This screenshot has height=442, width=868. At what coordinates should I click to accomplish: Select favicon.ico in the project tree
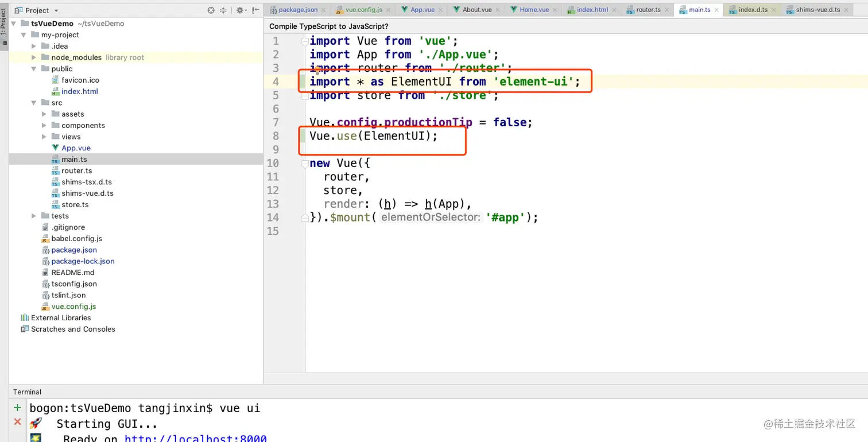click(80, 80)
